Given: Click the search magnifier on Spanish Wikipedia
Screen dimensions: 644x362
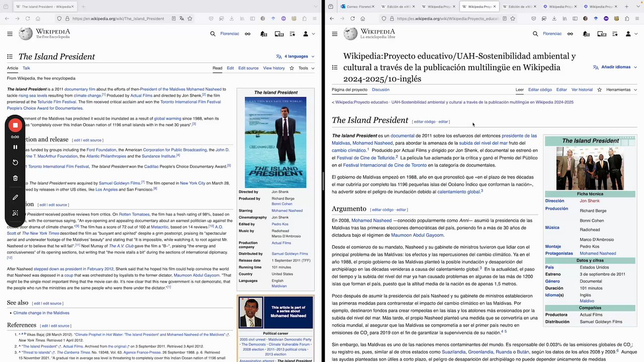Looking at the screenshot, I should (535, 34).
